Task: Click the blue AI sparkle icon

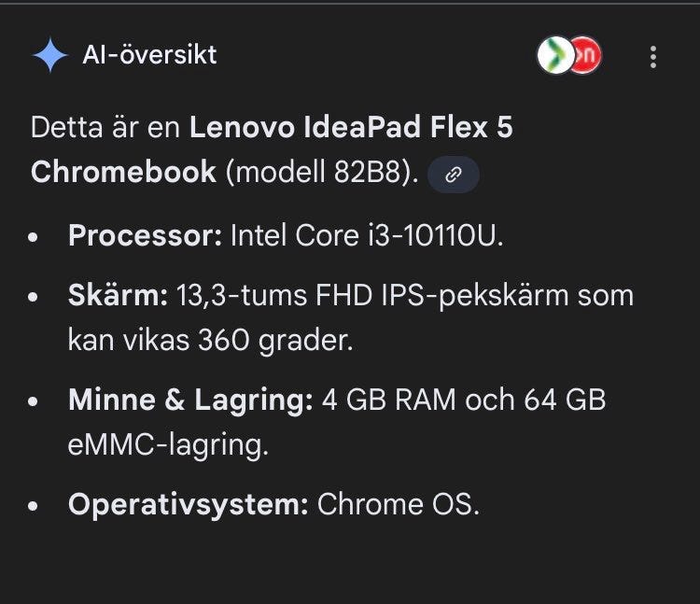Action: pyautogui.click(x=49, y=56)
